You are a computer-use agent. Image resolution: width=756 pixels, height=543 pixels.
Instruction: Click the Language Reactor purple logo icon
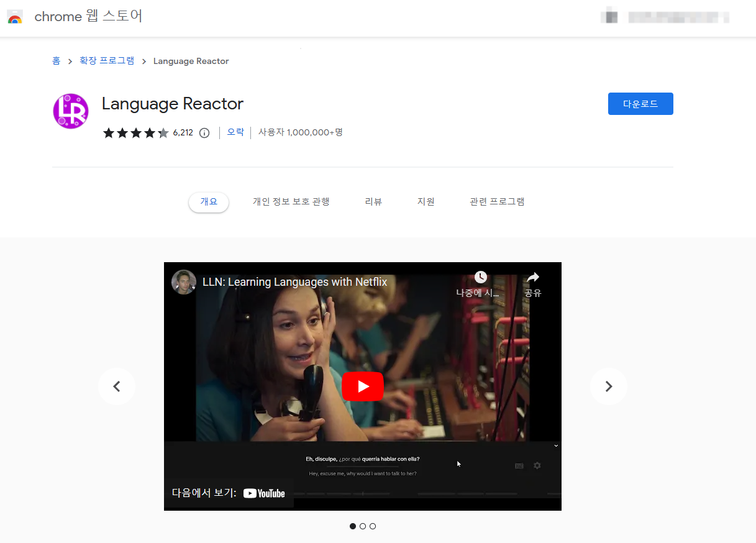click(x=71, y=111)
